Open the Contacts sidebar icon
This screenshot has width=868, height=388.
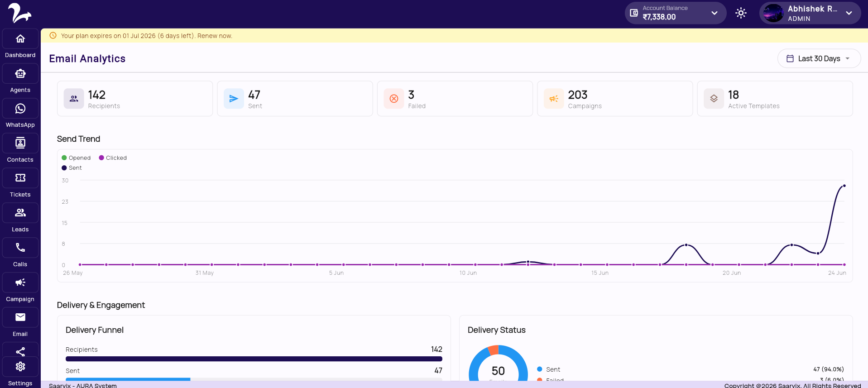point(20,144)
